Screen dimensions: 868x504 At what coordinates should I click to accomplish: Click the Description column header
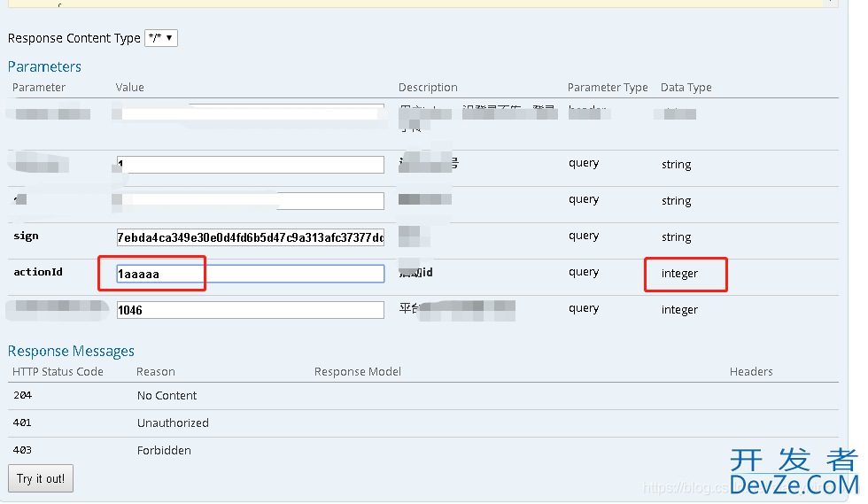coord(428,88)
